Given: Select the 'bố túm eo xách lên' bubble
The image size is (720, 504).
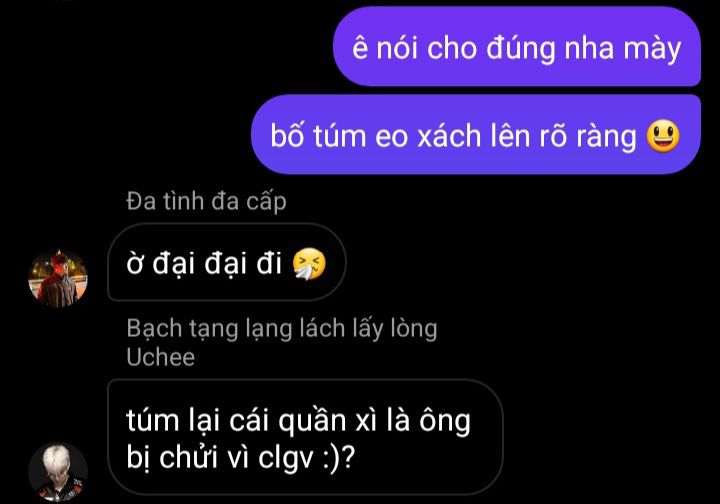Looking at the screenshot, I should [x=476, y=134].
